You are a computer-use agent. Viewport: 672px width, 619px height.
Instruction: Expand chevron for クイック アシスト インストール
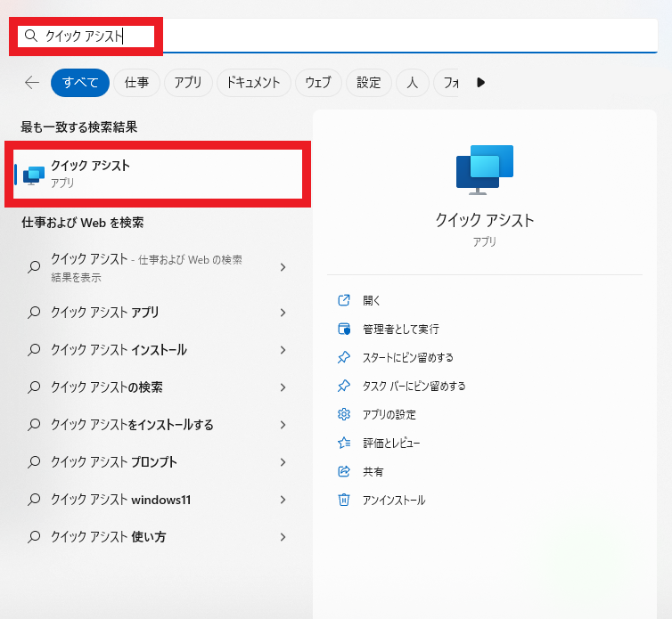coord(283,350)
